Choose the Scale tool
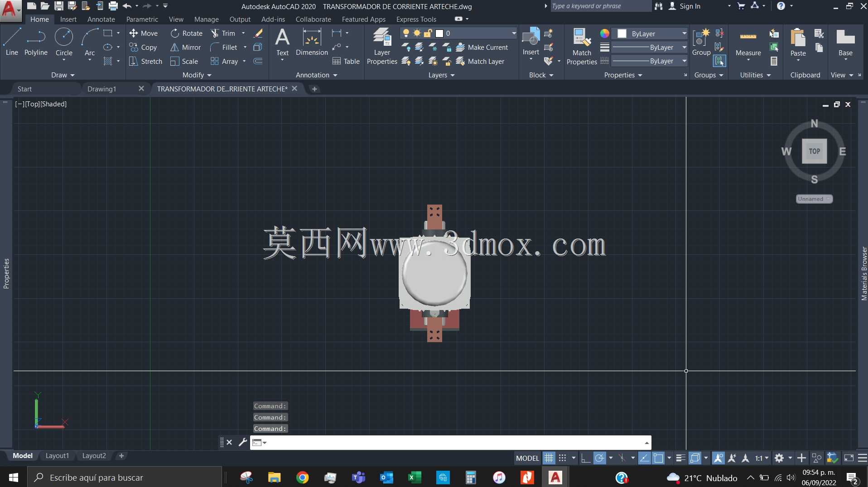868x487 pixels. [x=184, y=61]
